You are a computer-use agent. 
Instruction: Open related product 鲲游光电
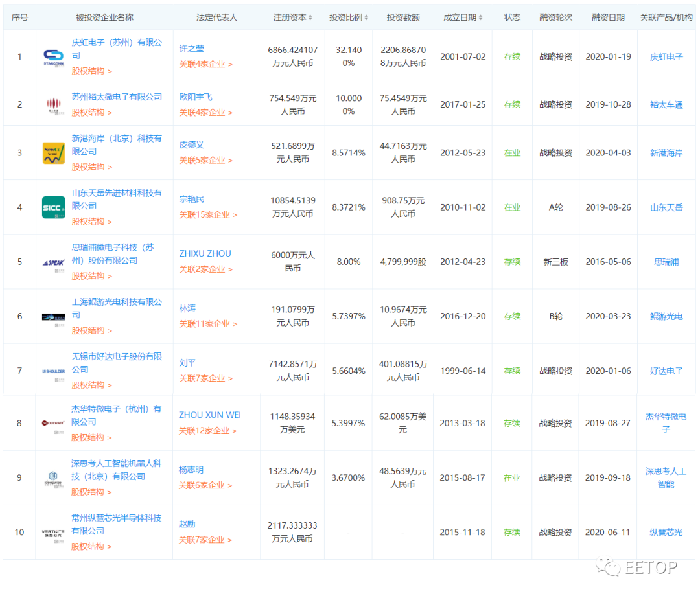(666, 317)
